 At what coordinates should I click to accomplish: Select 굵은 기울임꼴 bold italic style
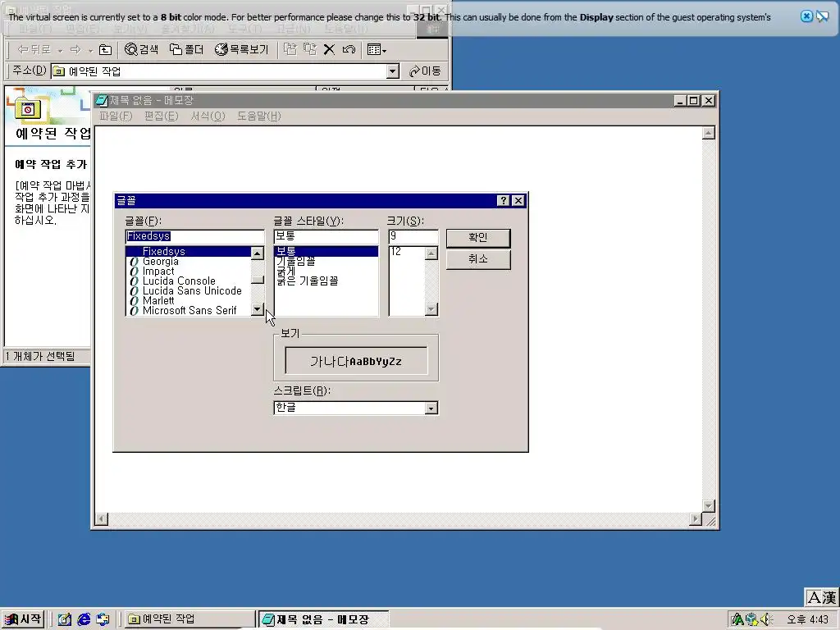(x=326, y=281)
